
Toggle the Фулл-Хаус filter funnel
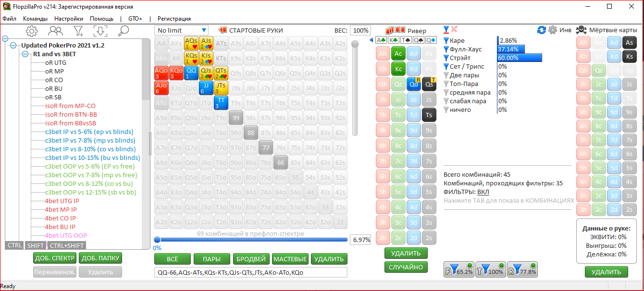[446, 49]
